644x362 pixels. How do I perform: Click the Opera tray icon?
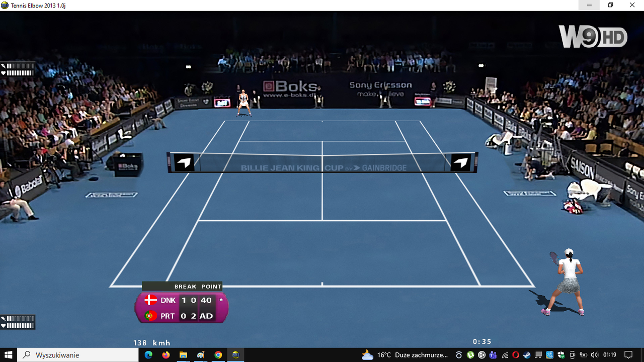[x=516, y=355]
